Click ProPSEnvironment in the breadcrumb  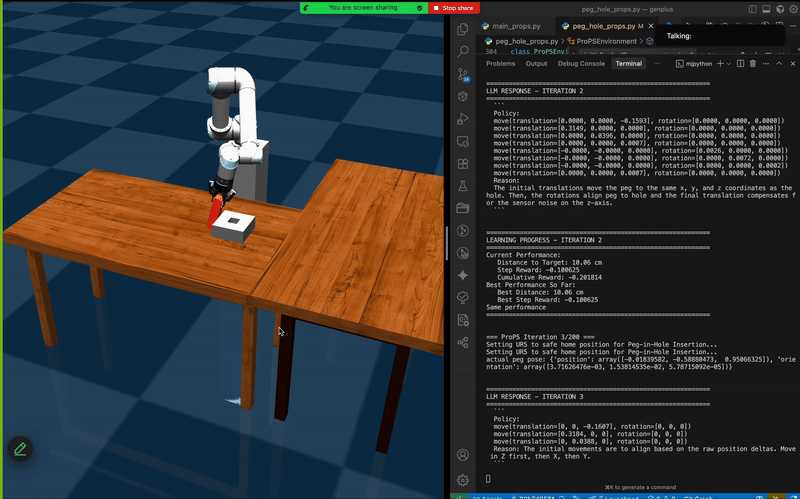[x=606, y=41]
